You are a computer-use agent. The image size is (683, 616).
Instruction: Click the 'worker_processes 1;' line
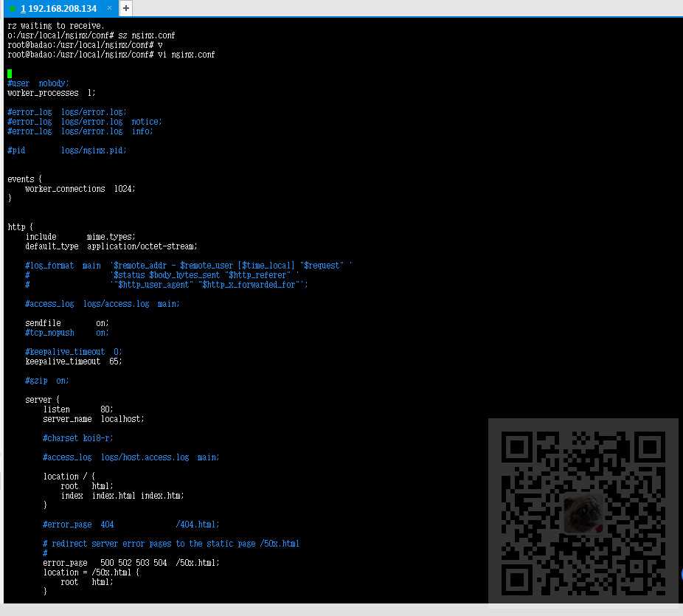(52, 93)
